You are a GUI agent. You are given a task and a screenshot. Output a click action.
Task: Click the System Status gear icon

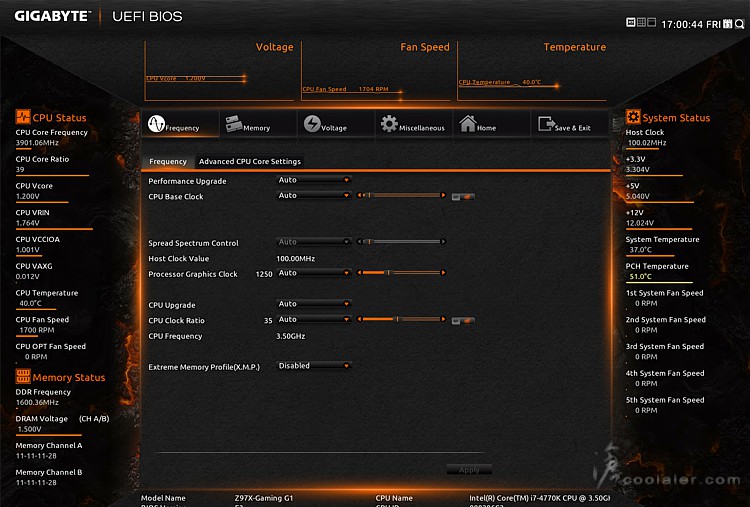633,117
